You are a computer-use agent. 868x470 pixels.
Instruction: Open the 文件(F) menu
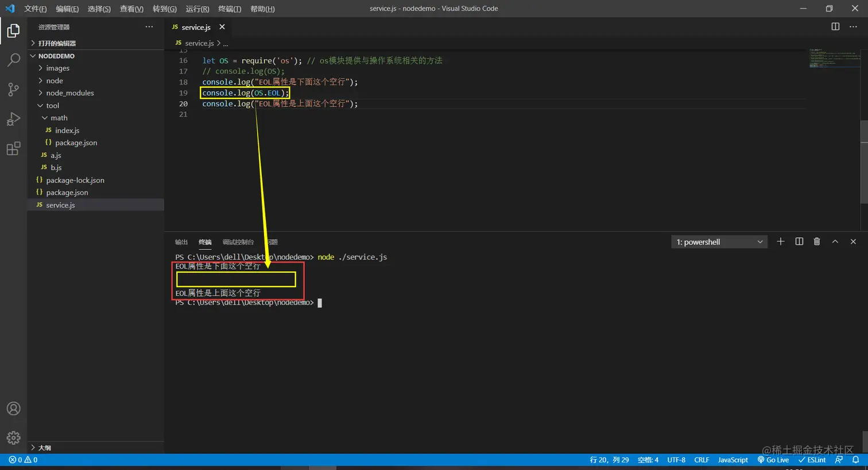click(x=36, y=9)
